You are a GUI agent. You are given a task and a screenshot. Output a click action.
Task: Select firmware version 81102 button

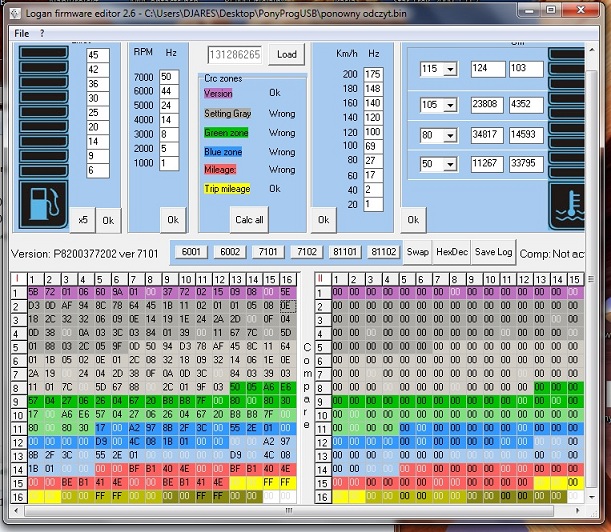(x=383, y=252)
